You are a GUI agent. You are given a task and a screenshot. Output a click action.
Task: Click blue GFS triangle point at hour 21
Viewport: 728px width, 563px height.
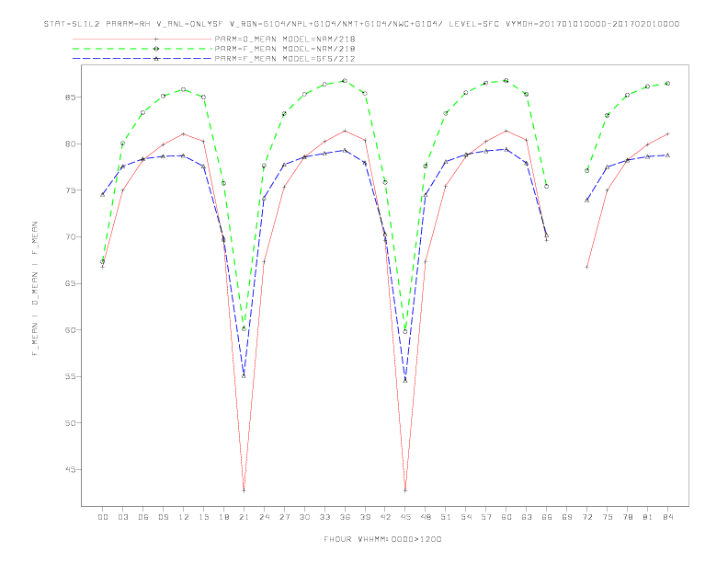pos(244,375)
